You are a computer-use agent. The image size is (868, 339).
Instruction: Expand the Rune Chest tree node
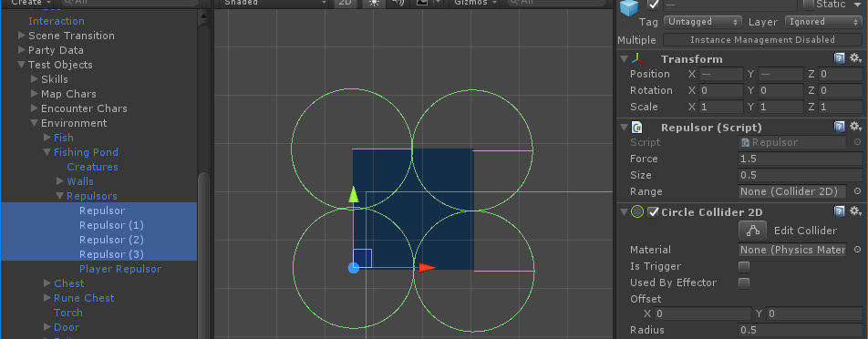(47, 297)
